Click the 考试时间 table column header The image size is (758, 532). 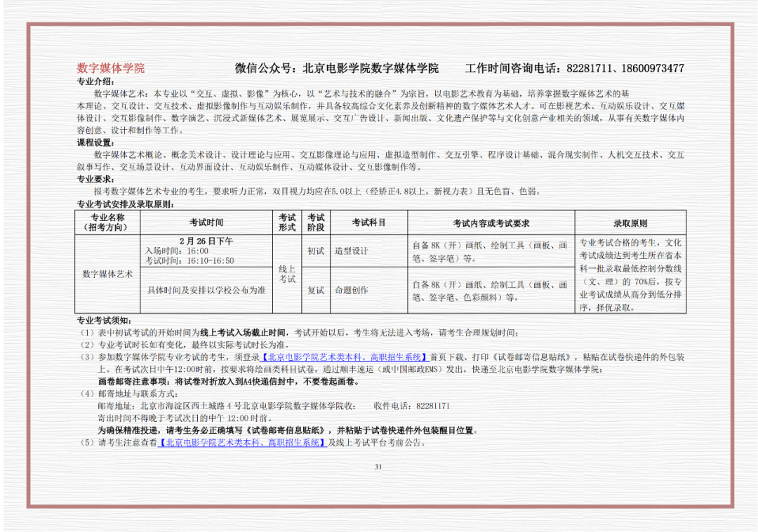click(x=206, y=222)
